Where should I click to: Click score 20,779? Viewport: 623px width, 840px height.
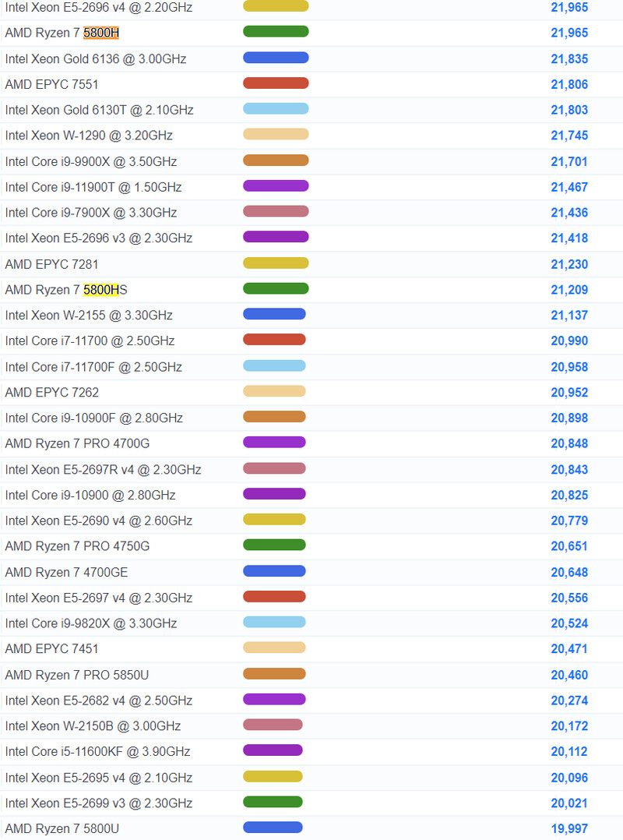569,521
